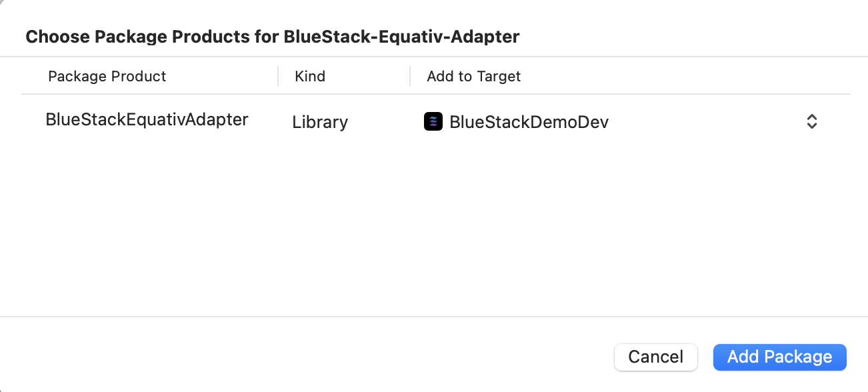This screenshot has width=868, height=392.
Task: Click blank row space between target name and chevrons
Action: point(707,121)
